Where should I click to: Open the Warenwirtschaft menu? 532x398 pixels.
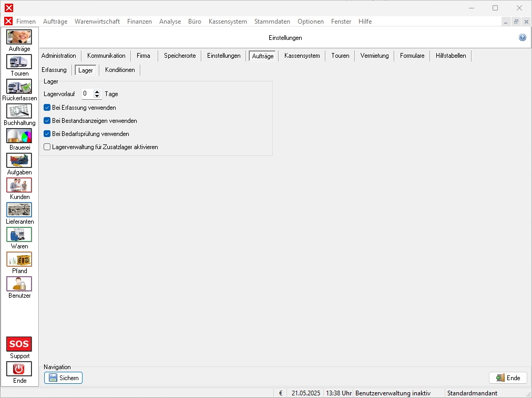click(97, 22)
